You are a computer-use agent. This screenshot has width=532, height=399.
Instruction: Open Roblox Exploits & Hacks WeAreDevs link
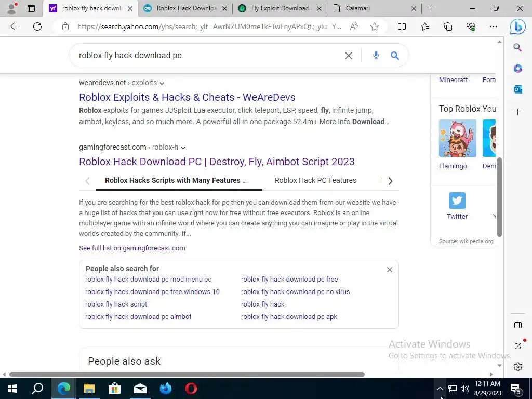[187, 97]
